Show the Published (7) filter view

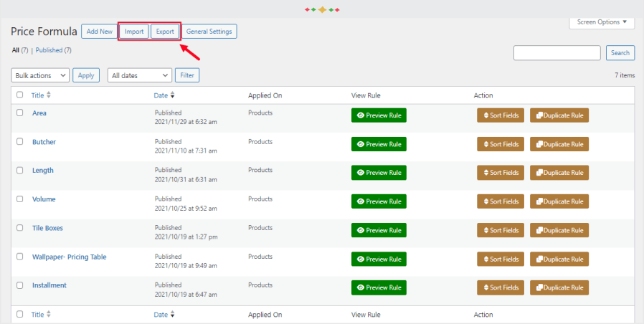click(53, 50)
